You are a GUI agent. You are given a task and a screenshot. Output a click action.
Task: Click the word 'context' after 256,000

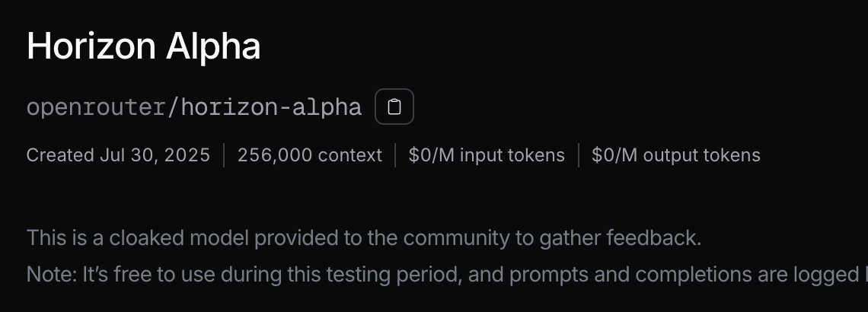(349, 155)
